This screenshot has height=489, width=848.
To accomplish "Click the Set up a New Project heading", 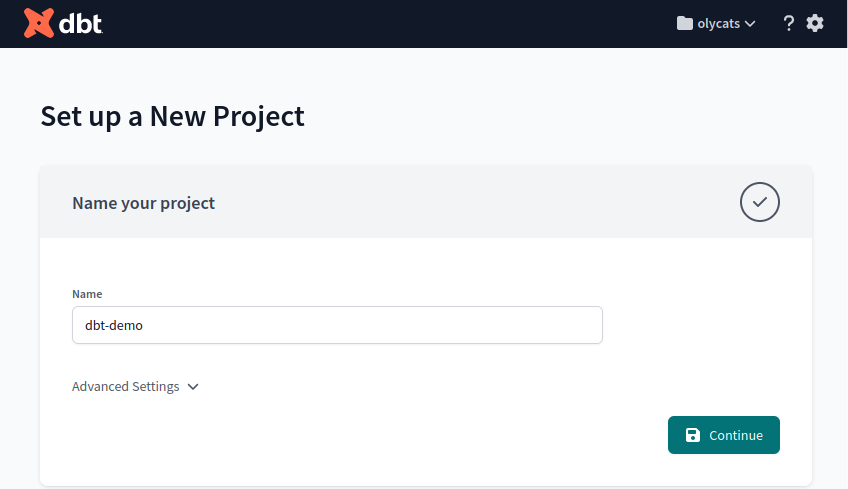I will coord(172,116).
